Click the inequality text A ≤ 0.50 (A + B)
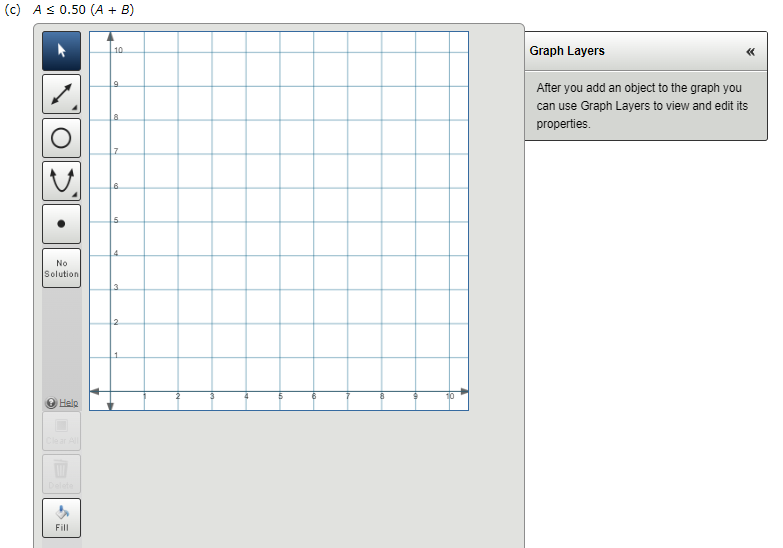This screenshot has height=548, width=783. [83, 9]
